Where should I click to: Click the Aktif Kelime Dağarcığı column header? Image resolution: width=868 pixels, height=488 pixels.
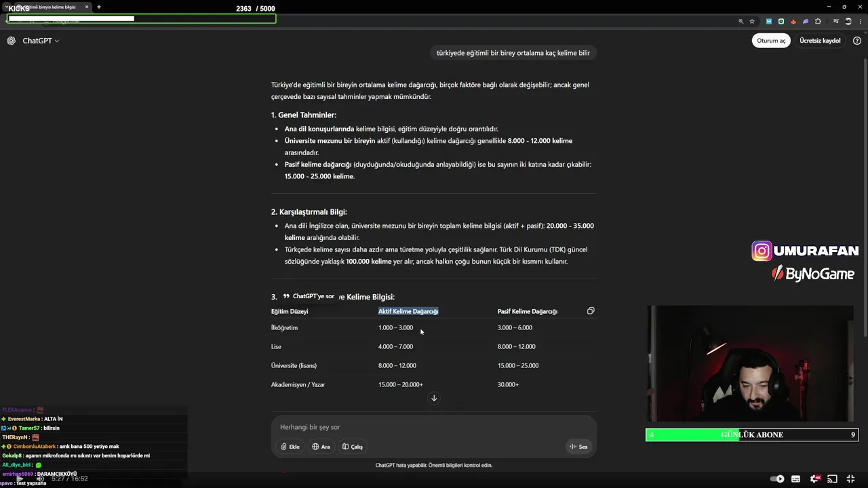[408, 311]
